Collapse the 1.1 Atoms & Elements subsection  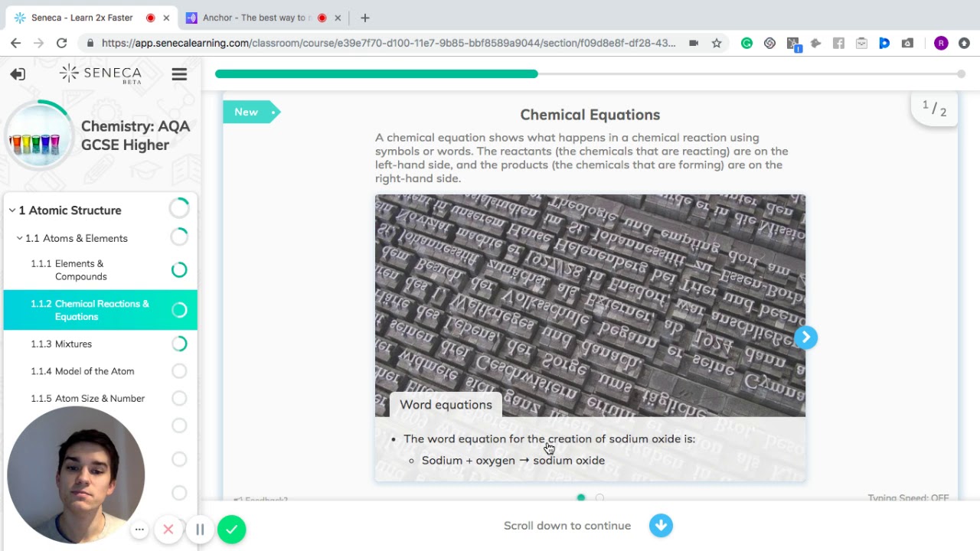pos(20,238)
